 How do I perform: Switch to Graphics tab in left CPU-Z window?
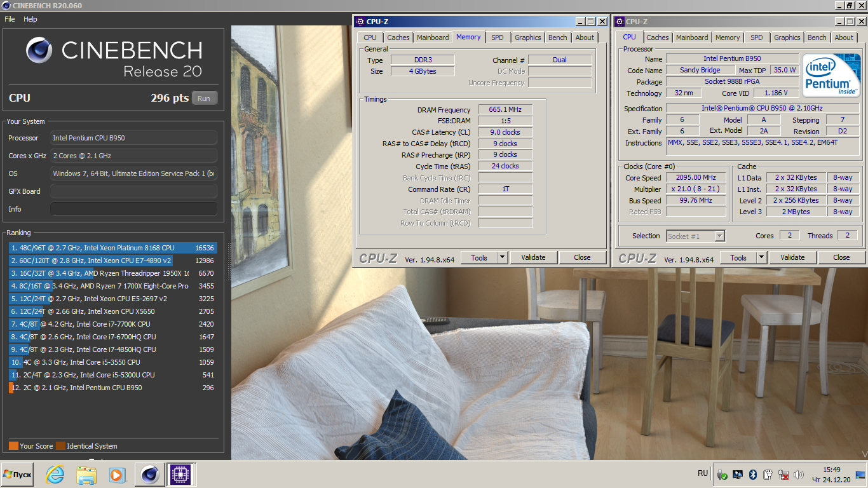tap(528, 37)
